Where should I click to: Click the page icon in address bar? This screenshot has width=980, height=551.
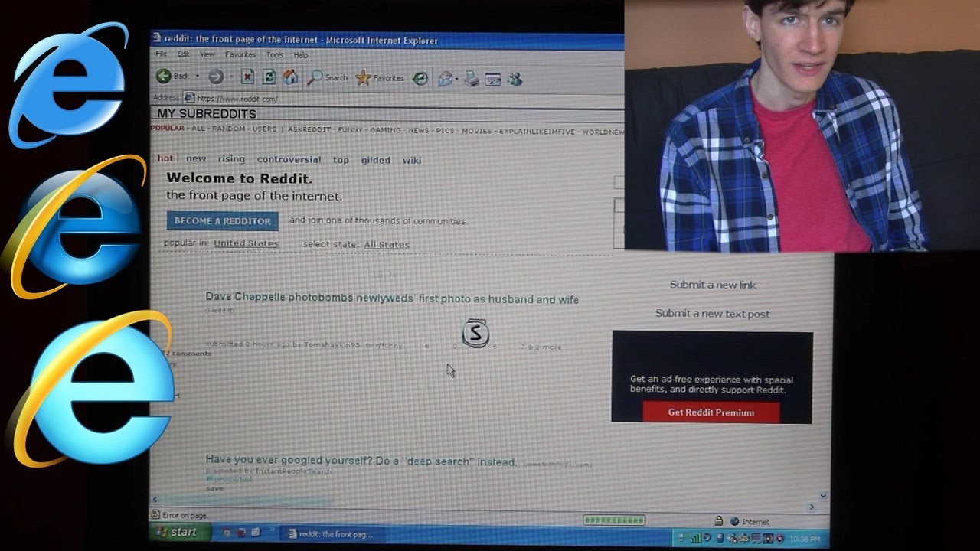tap(189, 97)
